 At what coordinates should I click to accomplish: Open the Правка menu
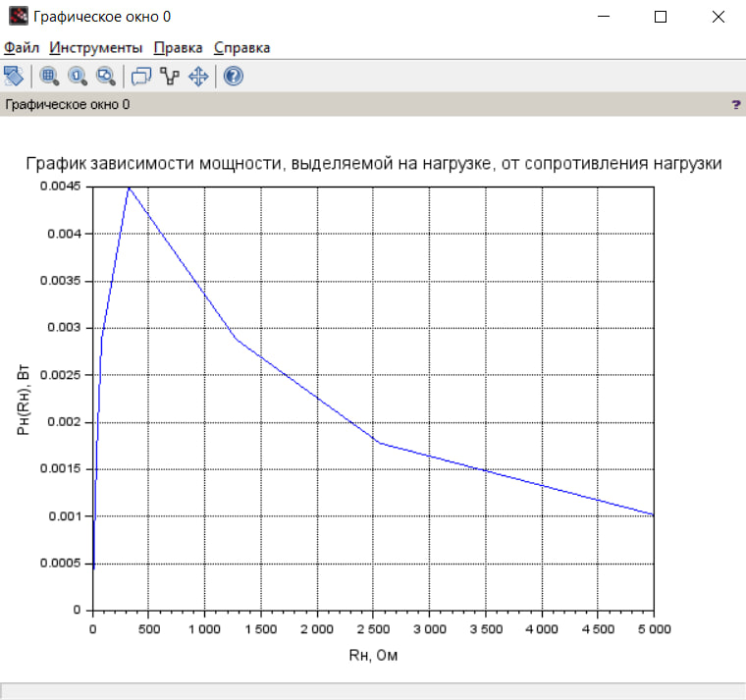[178, 47]
